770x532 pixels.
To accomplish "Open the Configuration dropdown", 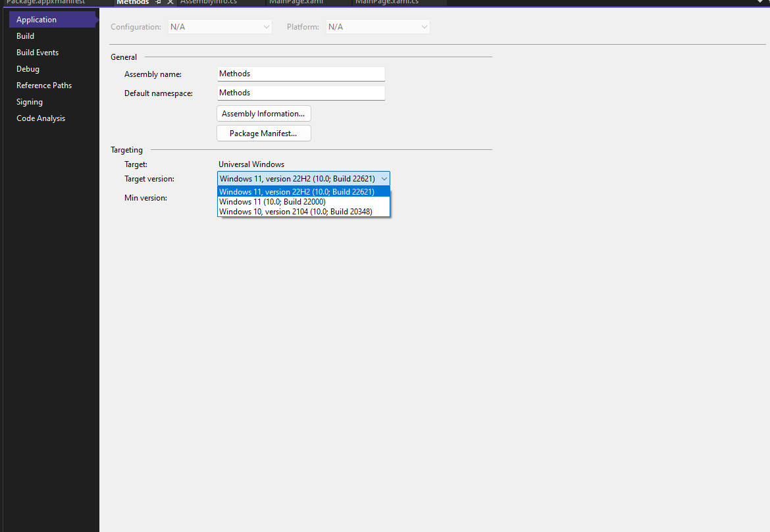I will [x=220, y=27].
